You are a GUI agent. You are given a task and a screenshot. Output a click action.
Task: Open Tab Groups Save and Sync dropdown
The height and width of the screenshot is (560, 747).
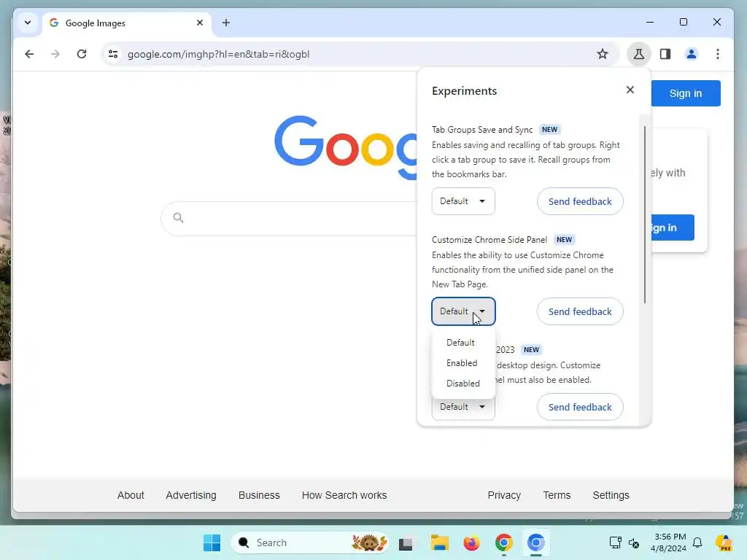coord(463,201)
